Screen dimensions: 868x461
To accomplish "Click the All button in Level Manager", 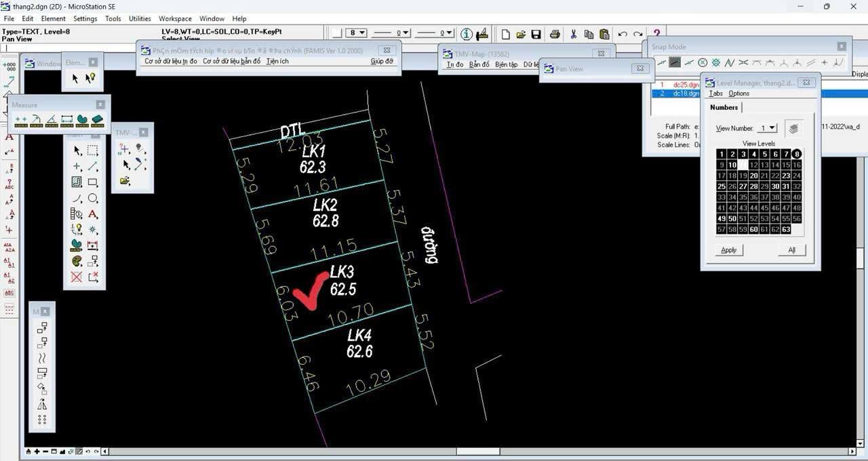I will tap(791, 249).
